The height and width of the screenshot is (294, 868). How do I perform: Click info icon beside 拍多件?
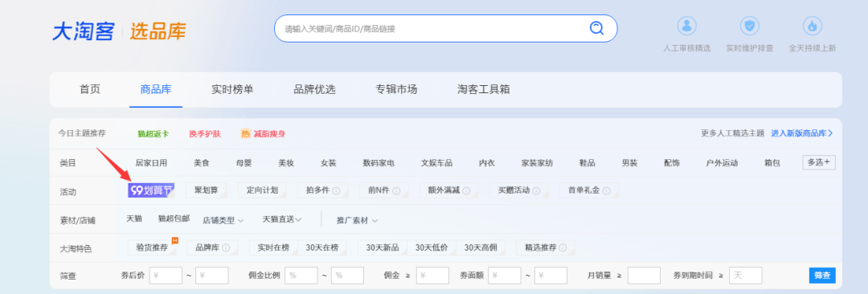pos(336,190)
